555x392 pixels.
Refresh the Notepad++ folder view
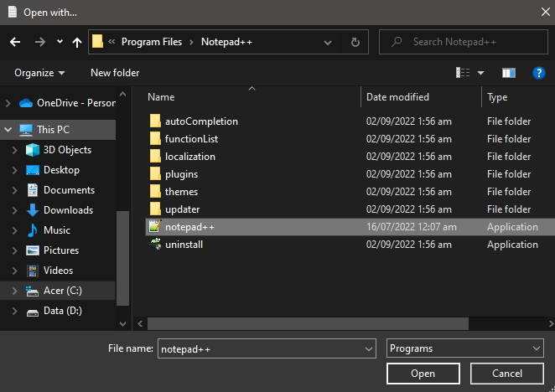coord(355,42)
